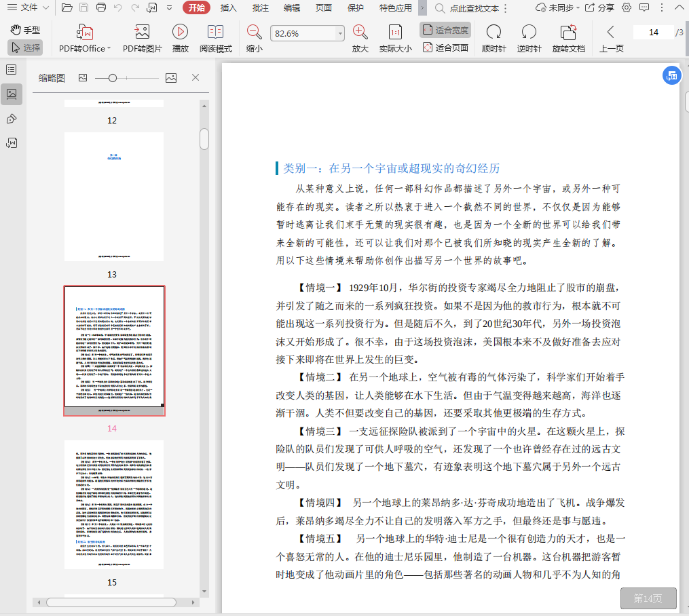Click the PDF转图片 icon
Screen dimensions: 689x616
142,32
